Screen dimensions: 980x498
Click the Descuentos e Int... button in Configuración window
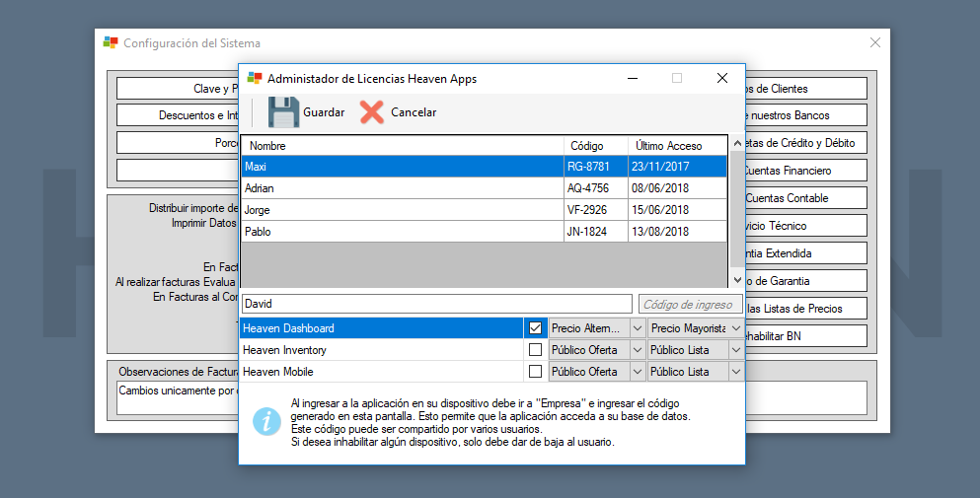(178, 115)
